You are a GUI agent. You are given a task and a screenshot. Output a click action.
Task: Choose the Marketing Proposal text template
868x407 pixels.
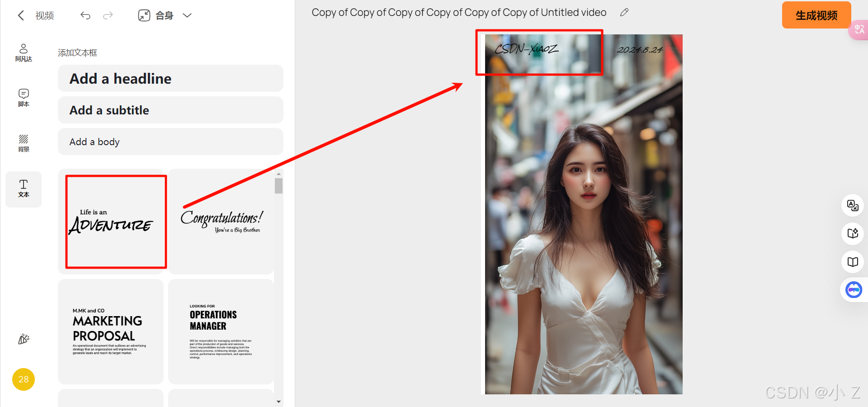(x=111, y=331)
